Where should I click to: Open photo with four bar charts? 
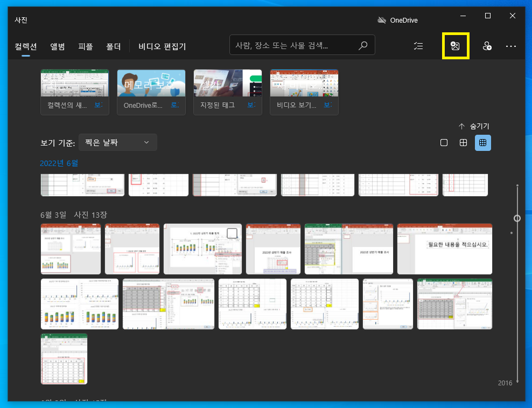point(79,303)
